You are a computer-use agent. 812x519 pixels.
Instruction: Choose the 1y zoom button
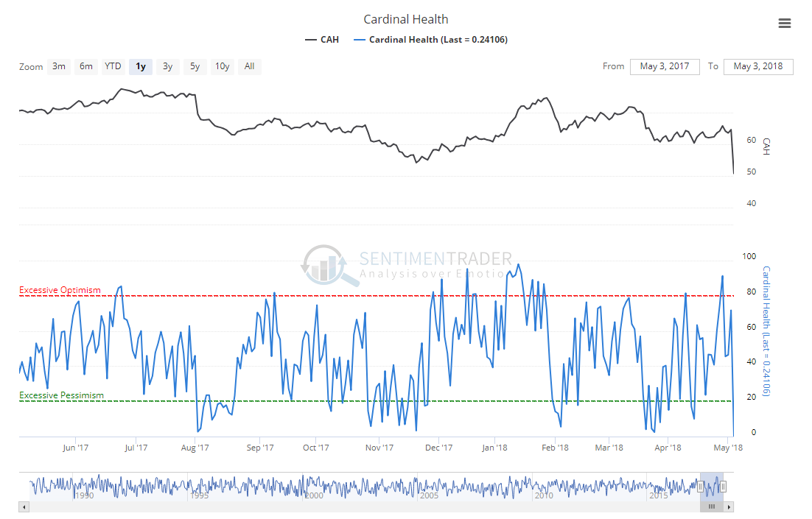point(140,66)
